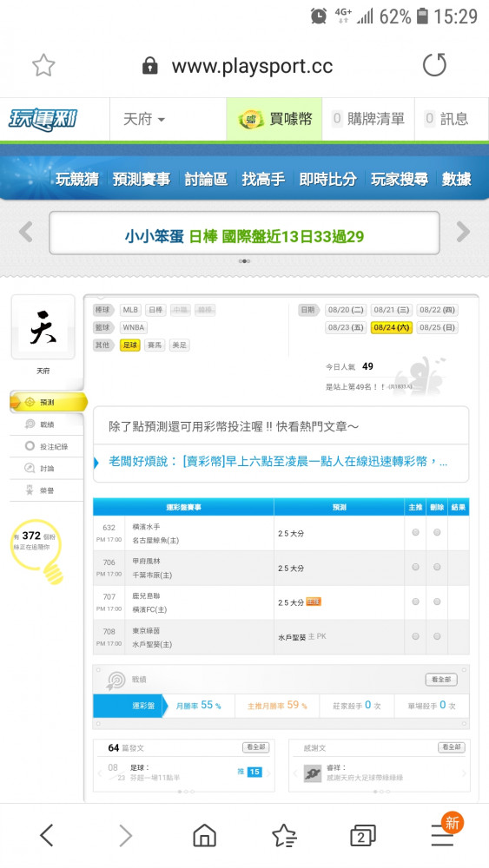Select 刪除 radio for game 706
This screenshot has width=489, height=868.
[x=437, y=567]
